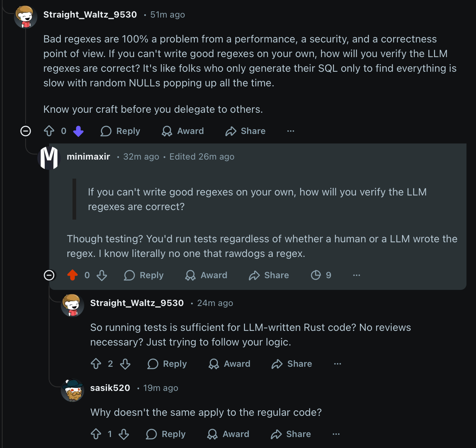Upvote Straight_Waltz_9530's top comment about bad regexes
This screenshot has width=476, height=448.
point(49,131)
